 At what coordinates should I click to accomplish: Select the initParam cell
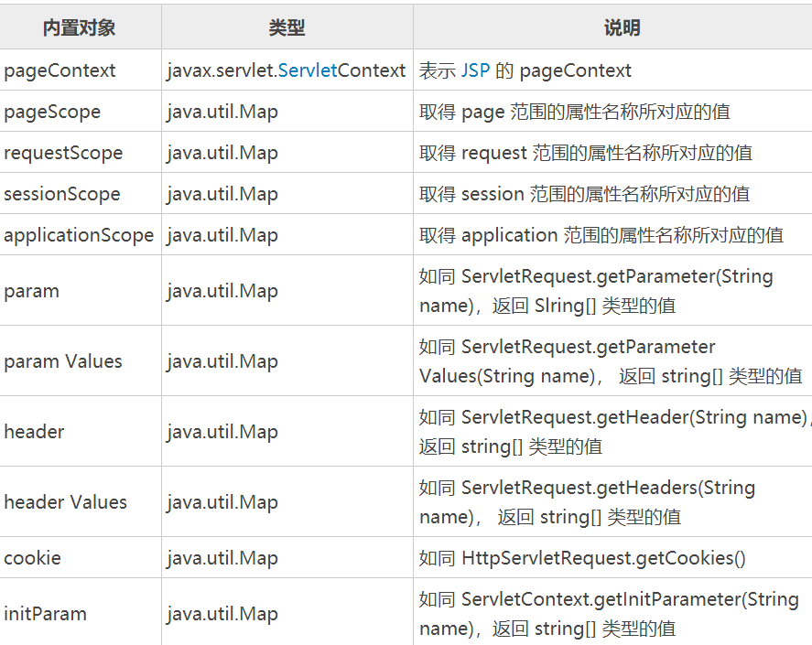pos(46,614)
